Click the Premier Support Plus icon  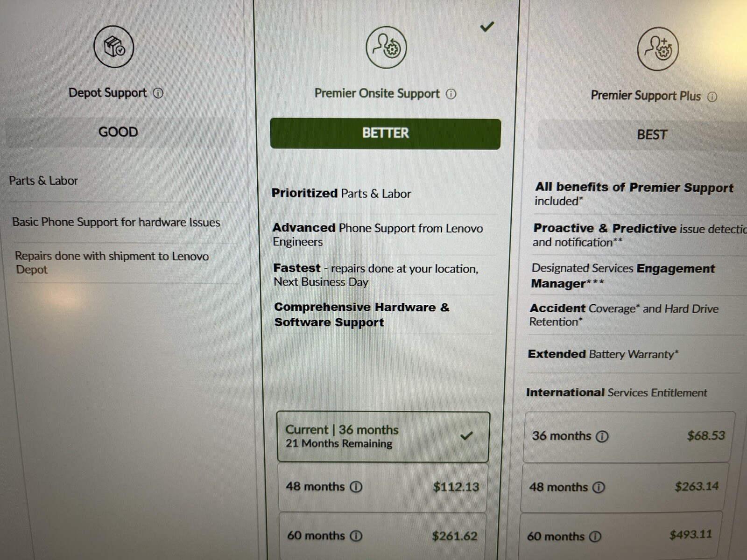click(658, 49)
